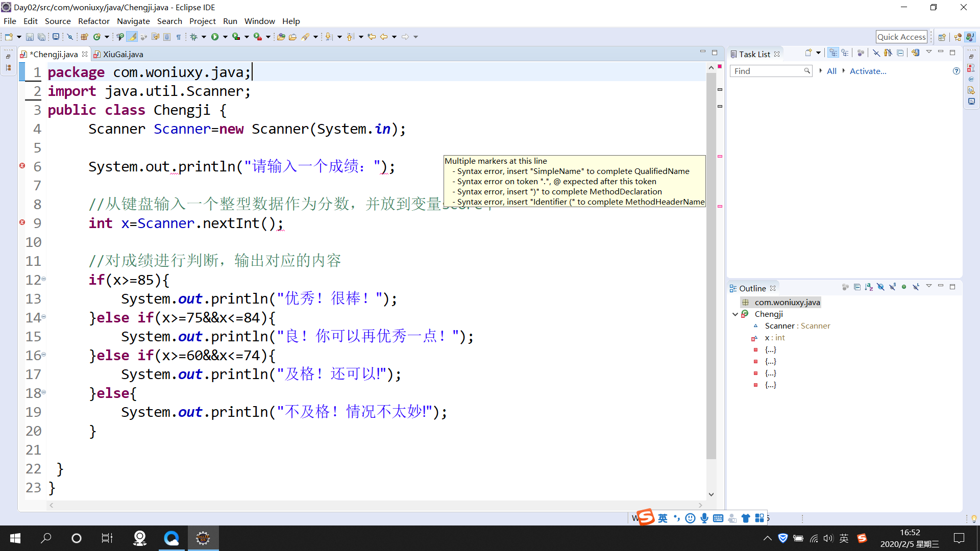Click Collapse All in Outline view
This screenshot has height=551, width=980.
tap(857, 287)
